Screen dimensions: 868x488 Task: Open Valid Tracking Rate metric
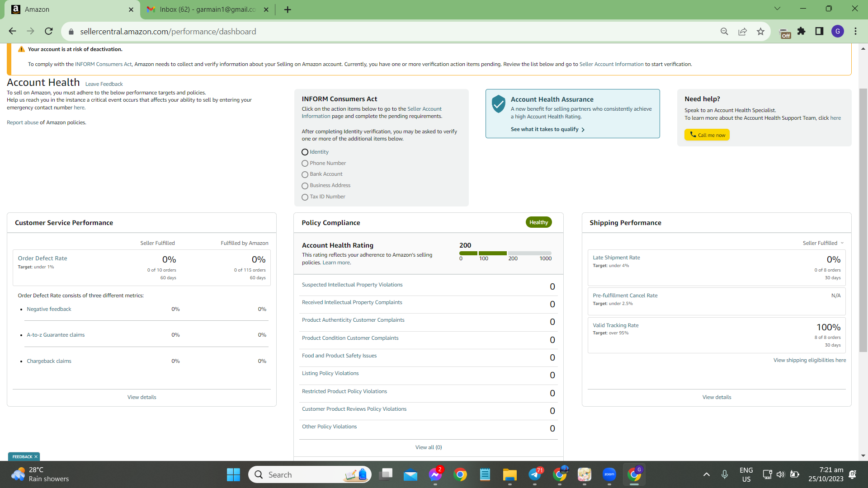point(616,325)
